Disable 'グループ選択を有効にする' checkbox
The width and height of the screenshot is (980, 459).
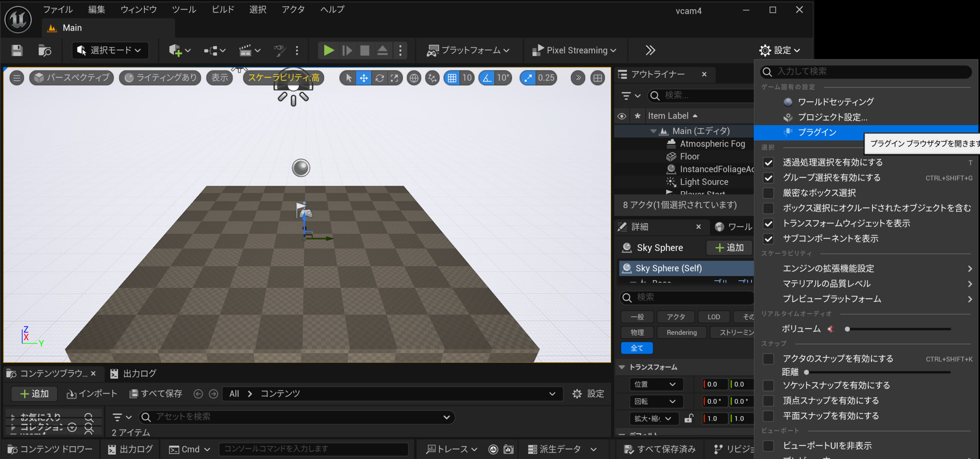pos(768,178)
